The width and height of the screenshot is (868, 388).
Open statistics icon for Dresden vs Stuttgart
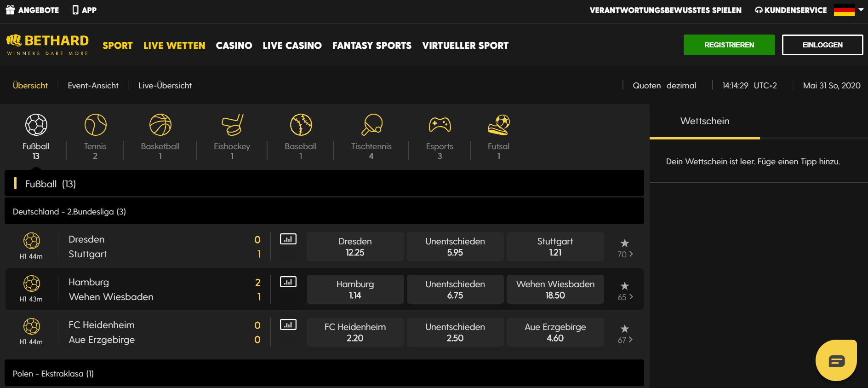[x=288, y=239]
